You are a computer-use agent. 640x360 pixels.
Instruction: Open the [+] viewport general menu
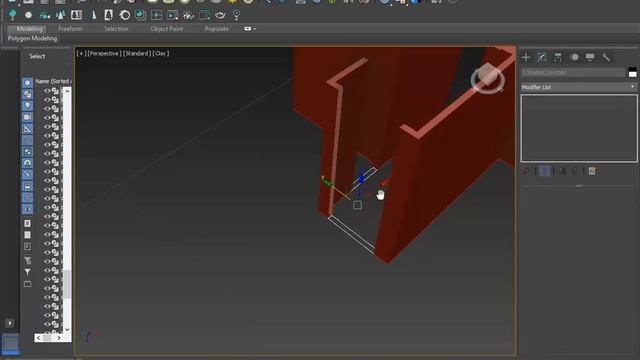81,53
